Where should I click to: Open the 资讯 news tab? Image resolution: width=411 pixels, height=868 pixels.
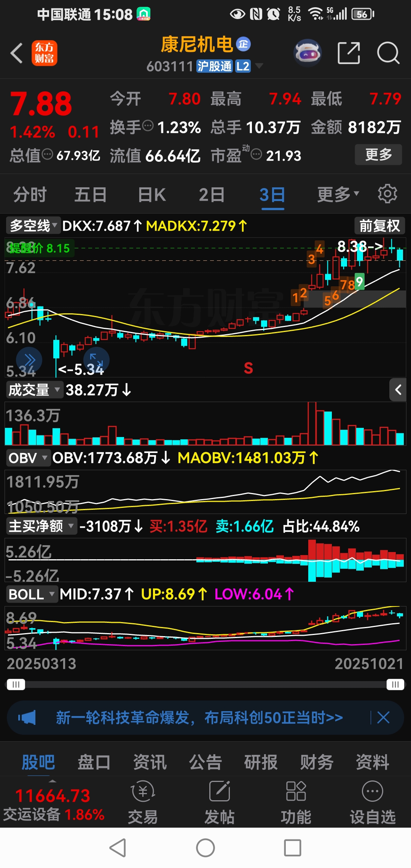click(x=150, y=762)
